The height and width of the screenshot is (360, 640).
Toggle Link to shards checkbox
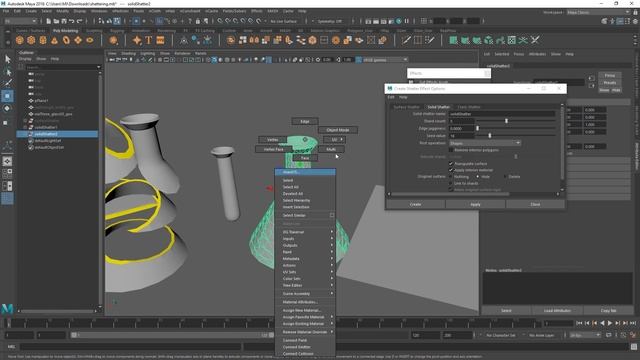[451, 183]
